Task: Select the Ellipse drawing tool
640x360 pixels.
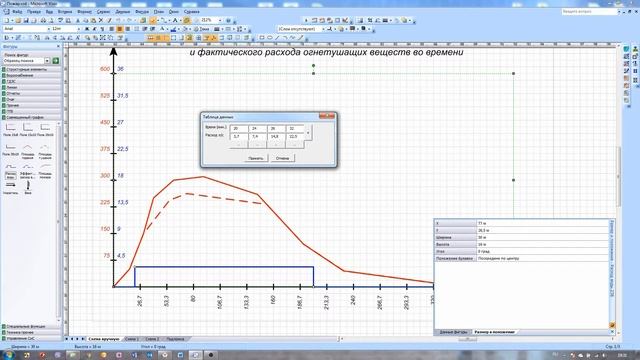Action: point(270,38)
